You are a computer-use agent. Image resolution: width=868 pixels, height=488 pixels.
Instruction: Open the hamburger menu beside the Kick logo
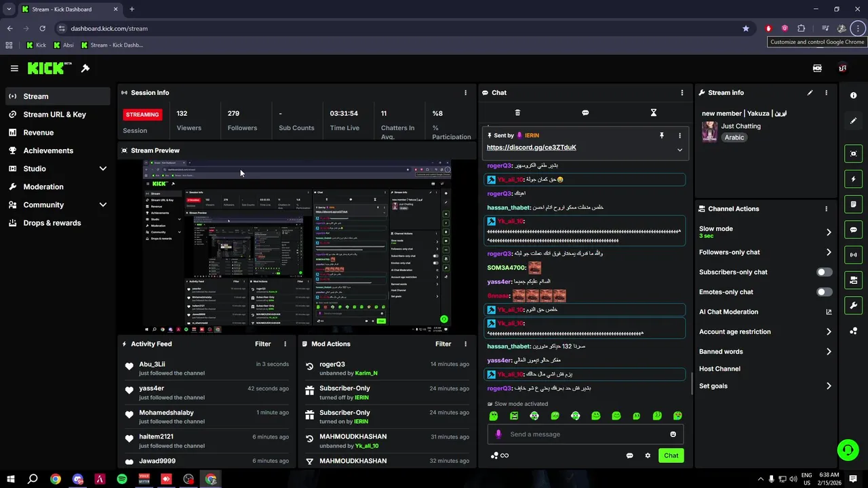pyautogui.click(x=14, y=68)
